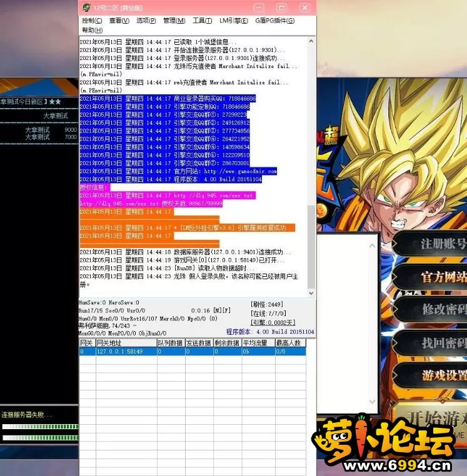Select the 大拿测试 9000 server entry
Screen dimensions: 467x476
click(x=51, y=130)
